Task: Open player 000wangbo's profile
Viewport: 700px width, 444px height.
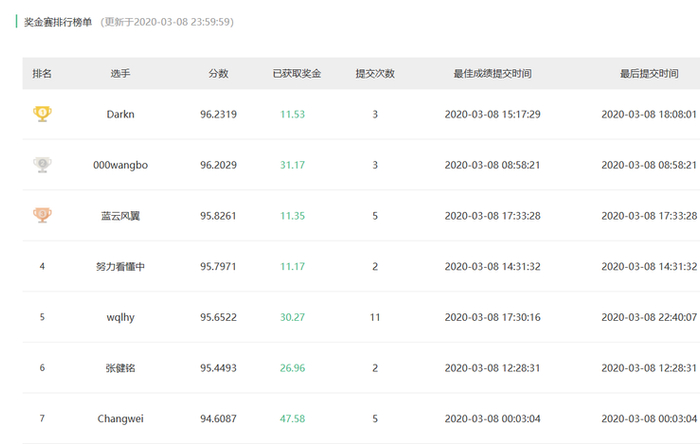Action: point(120,165)
